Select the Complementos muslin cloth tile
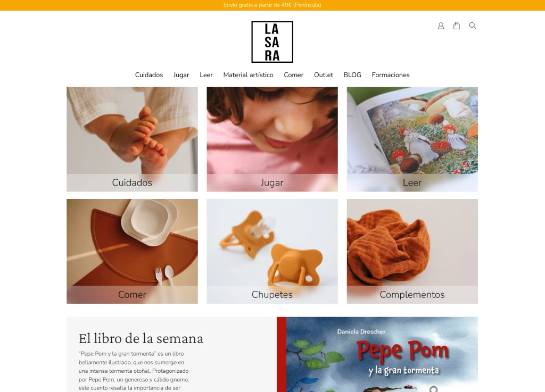Image resolution: width=545 pixels, height=392 pixels. coord(412,252)
